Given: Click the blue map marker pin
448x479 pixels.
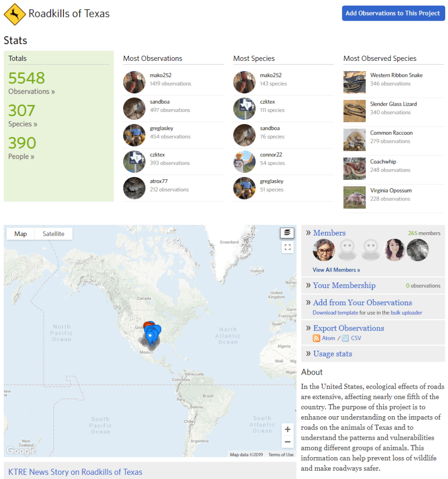Looking at the screenshot, I should point(150,336).
